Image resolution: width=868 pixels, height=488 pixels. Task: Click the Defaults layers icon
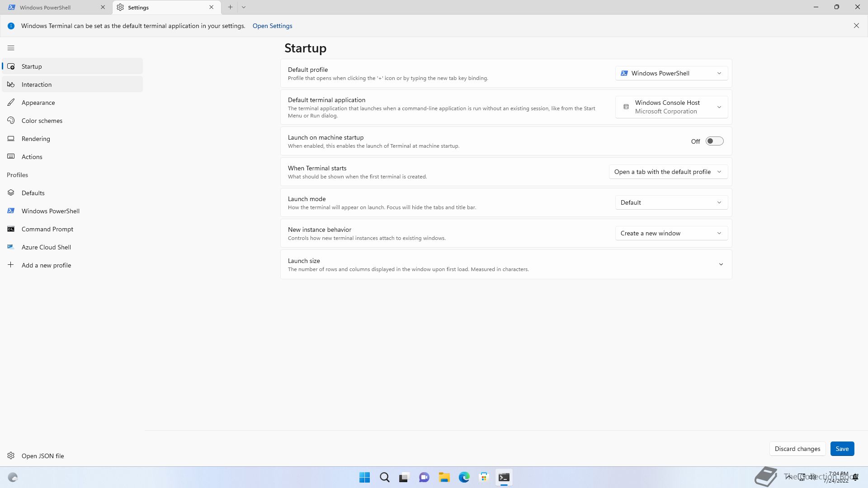[11, 193]
